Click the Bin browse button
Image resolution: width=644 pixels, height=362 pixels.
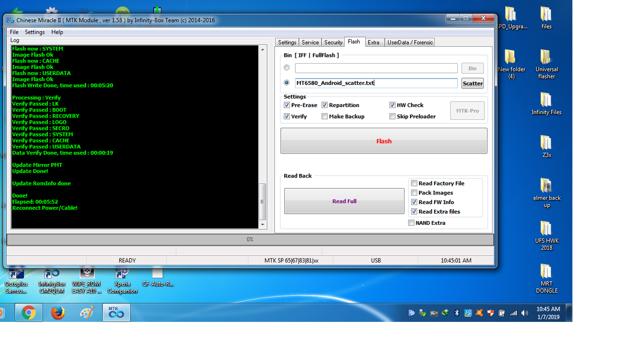click(472, 68)
